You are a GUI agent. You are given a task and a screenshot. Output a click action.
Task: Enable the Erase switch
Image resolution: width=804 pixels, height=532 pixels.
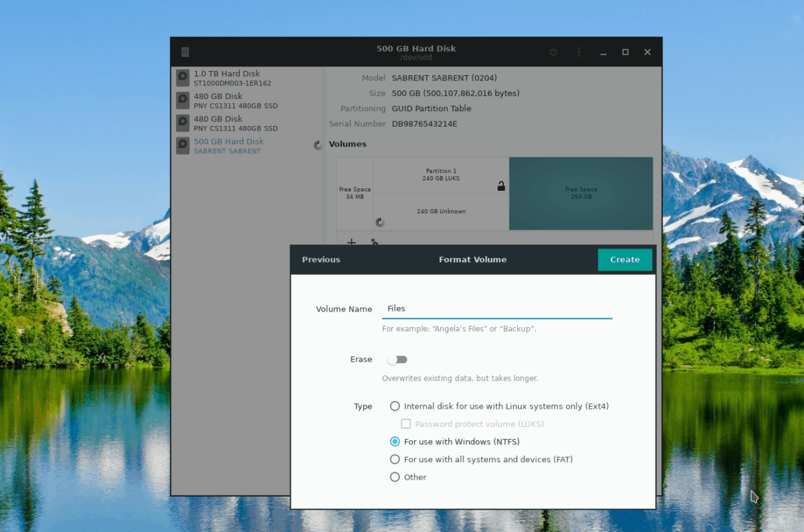pos(397,360)
